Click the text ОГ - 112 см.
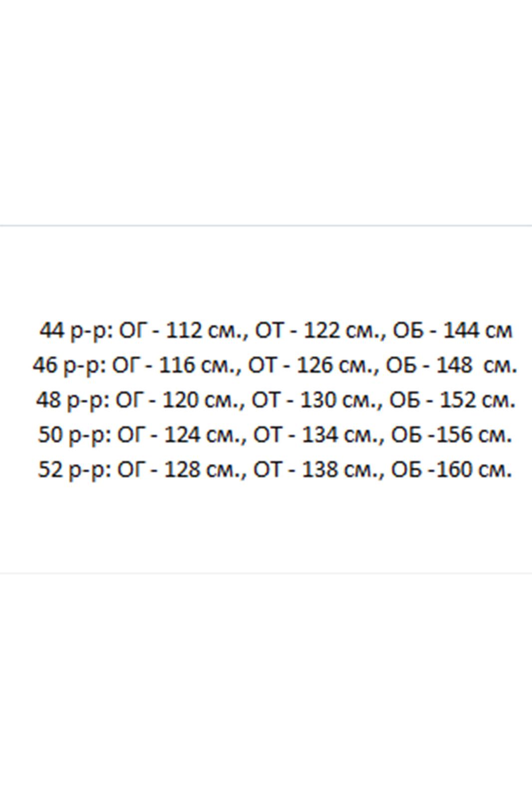Viewport: 532px width, 799px height. click(180, 331)
